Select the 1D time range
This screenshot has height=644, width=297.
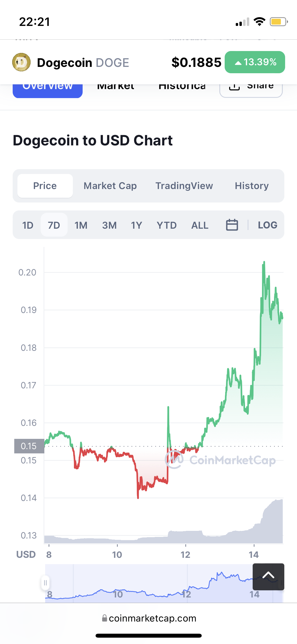(x=28, y=225)
